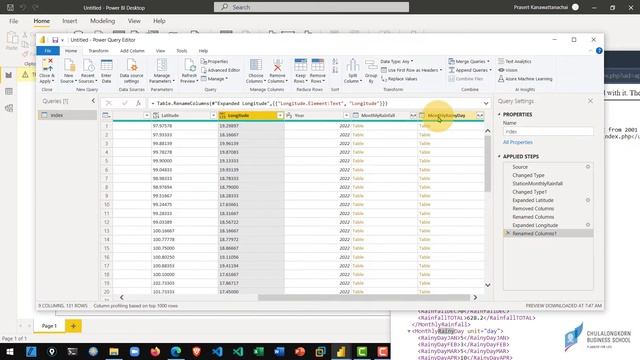Open Year column filter dropdown
The height and width of the screenshot is (360, 640).
tap(346, 116)
